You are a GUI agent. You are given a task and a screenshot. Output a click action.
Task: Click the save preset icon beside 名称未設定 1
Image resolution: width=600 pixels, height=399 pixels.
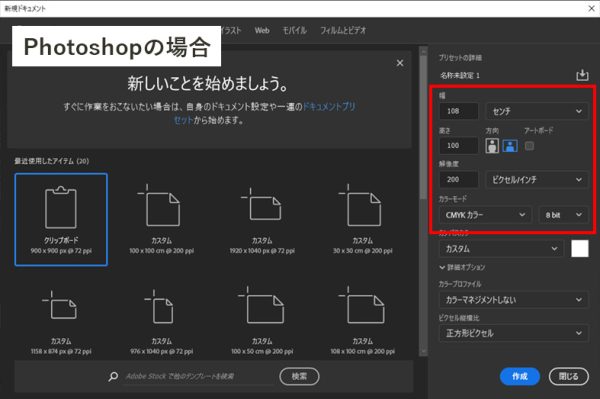[x=582, y=75]
